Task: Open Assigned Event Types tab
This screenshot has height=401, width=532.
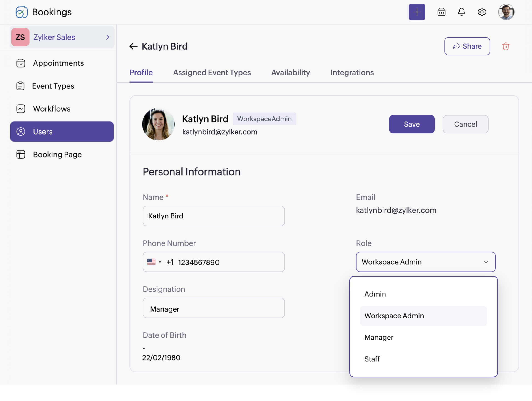Action: [212, 73]
